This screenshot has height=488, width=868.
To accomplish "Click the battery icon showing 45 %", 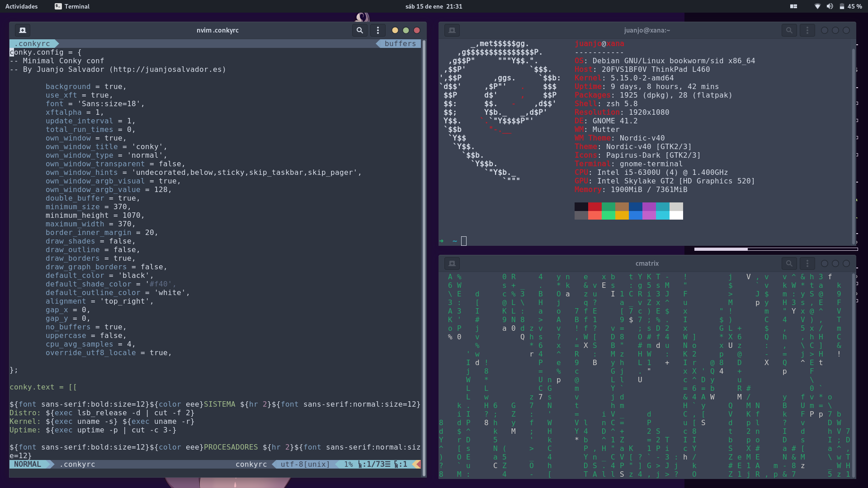I will tap(842, 6).
